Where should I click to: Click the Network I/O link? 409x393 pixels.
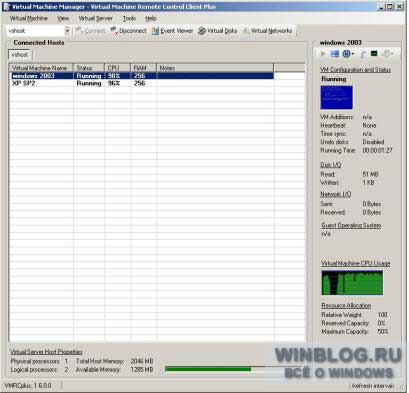pos(336,194)
